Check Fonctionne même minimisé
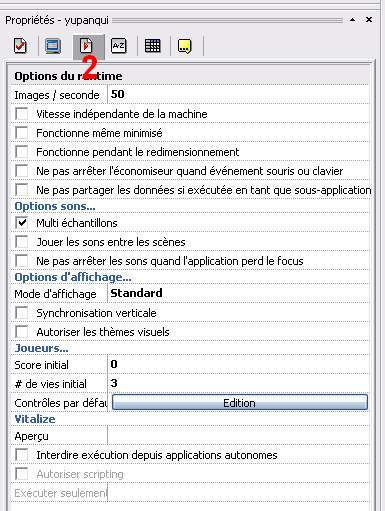385x511 pixels. click(22, 133)
